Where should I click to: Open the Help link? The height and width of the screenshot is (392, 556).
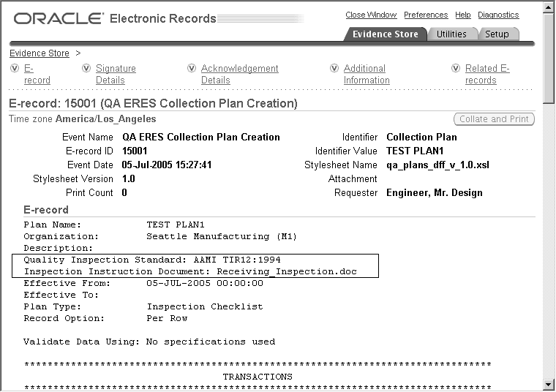pyautogui.click(x=463, y=15)
